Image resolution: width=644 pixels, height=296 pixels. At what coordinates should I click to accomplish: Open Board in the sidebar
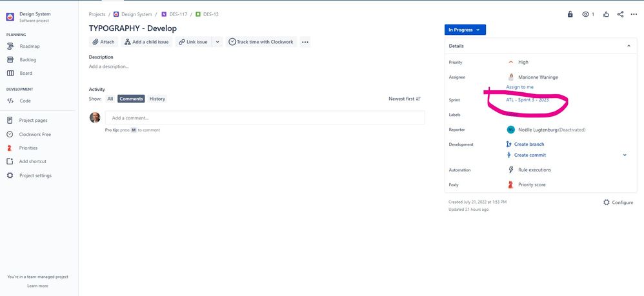pos(25,73)
